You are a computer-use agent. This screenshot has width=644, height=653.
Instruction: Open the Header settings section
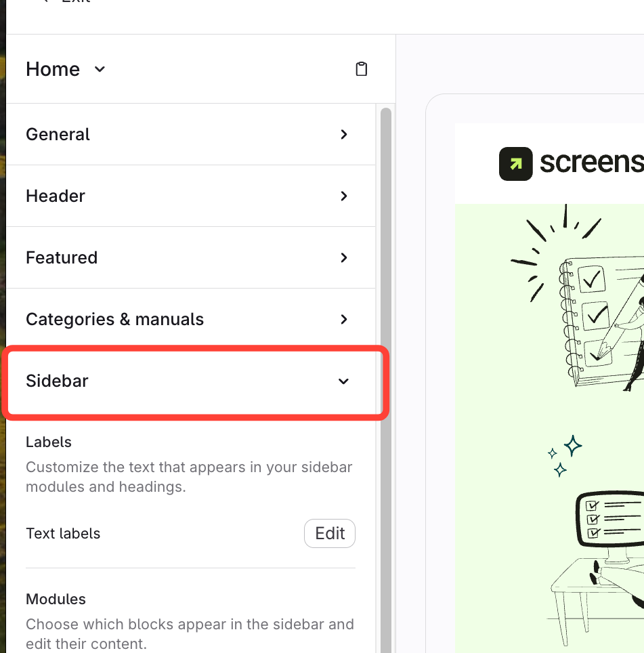(191, 196)
